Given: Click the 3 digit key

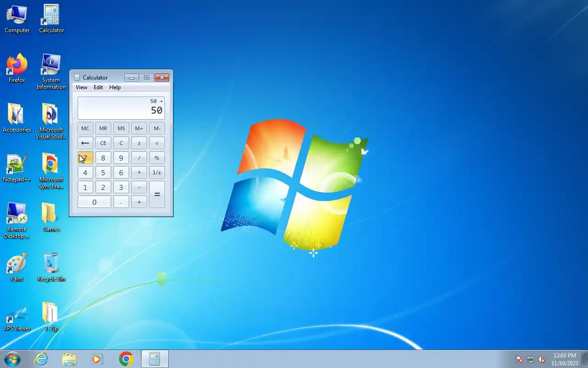Looking at the screenshot, I should click(x=121, y=187).
